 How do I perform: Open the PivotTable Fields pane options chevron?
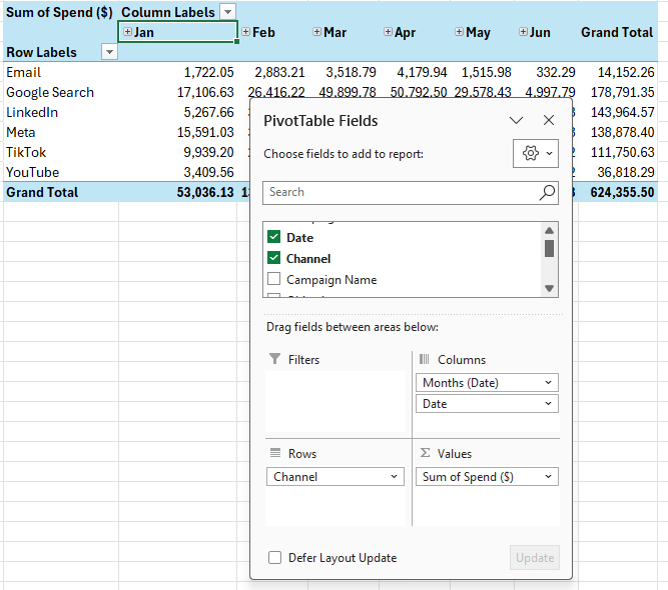pos(516,120)
